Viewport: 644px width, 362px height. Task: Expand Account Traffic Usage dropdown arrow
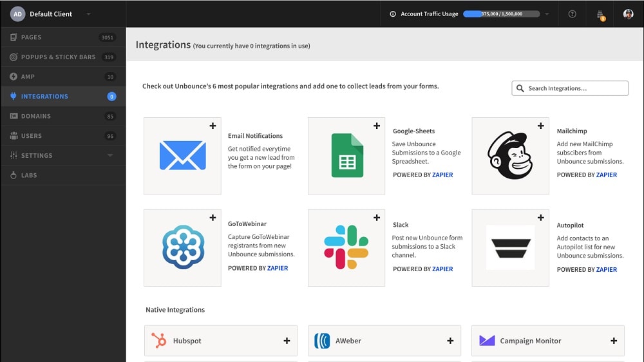coord(547,14)
